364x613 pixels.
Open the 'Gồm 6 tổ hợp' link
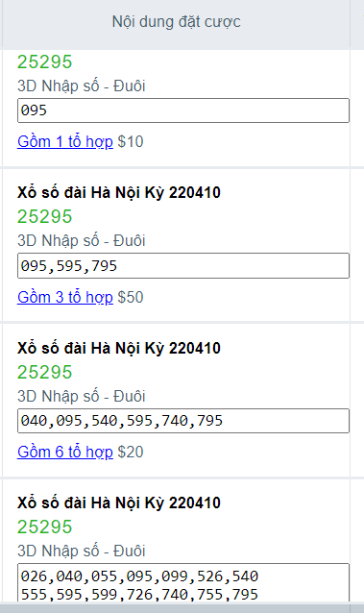(x=65, y=452)
